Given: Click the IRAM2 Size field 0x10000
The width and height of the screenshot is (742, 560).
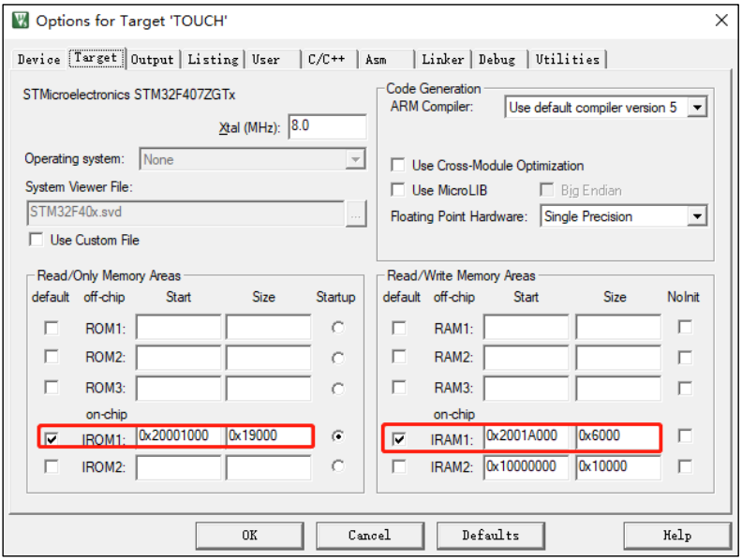Looking at the screenshot, I should [x=618, y=467].
